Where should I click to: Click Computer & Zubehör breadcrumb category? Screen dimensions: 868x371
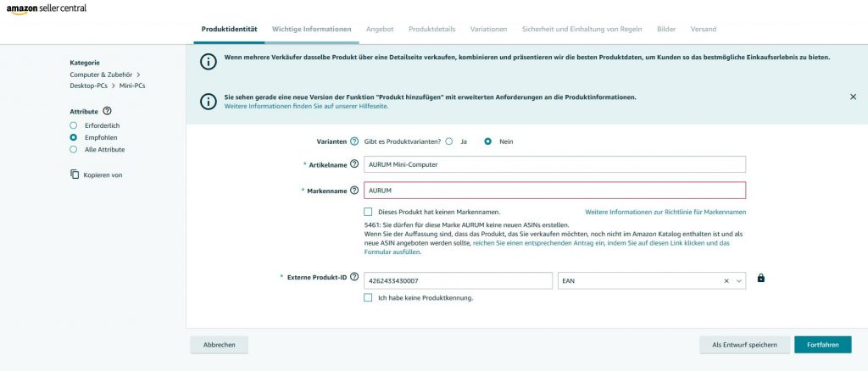point(102,74)
